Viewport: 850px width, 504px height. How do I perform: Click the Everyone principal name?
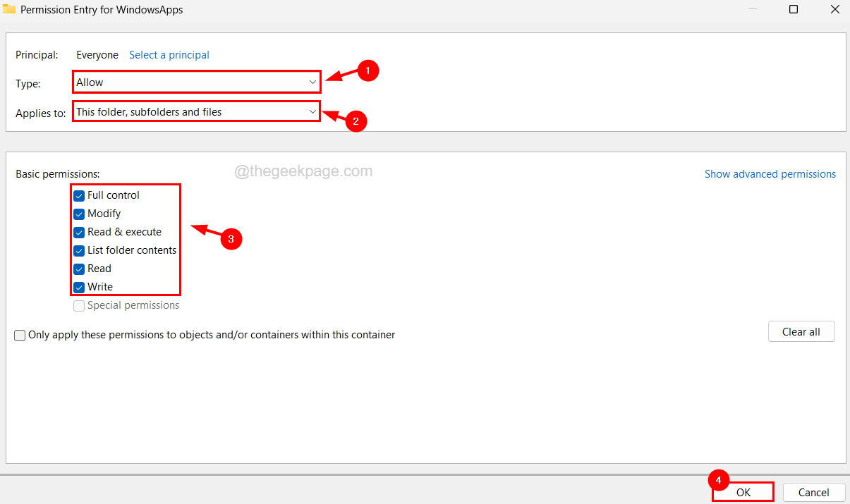pos(97,55)
